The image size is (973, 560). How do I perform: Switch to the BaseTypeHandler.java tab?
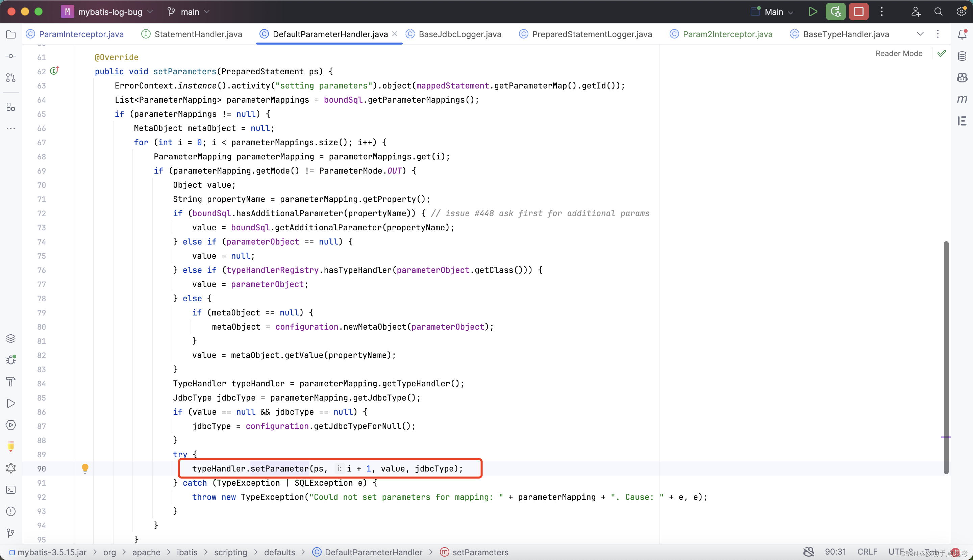839,34
